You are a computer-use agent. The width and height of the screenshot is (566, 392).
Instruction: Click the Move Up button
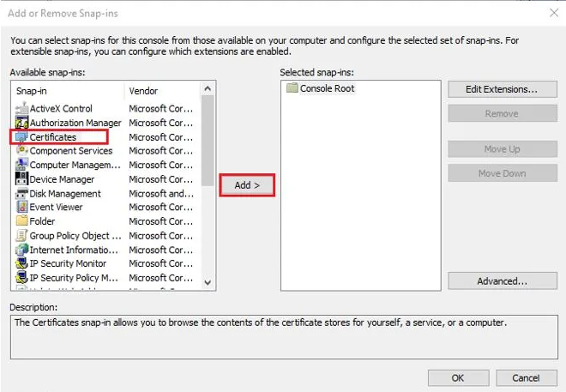[x=503, y=148]
